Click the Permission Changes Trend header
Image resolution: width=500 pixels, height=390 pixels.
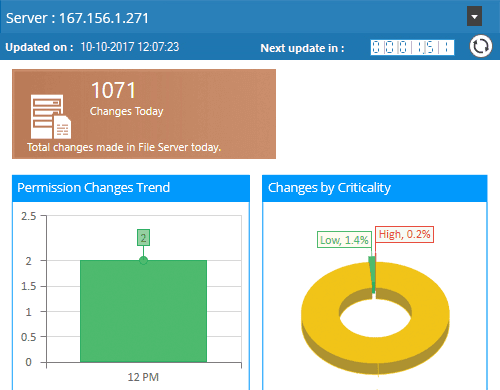point(131,188)
